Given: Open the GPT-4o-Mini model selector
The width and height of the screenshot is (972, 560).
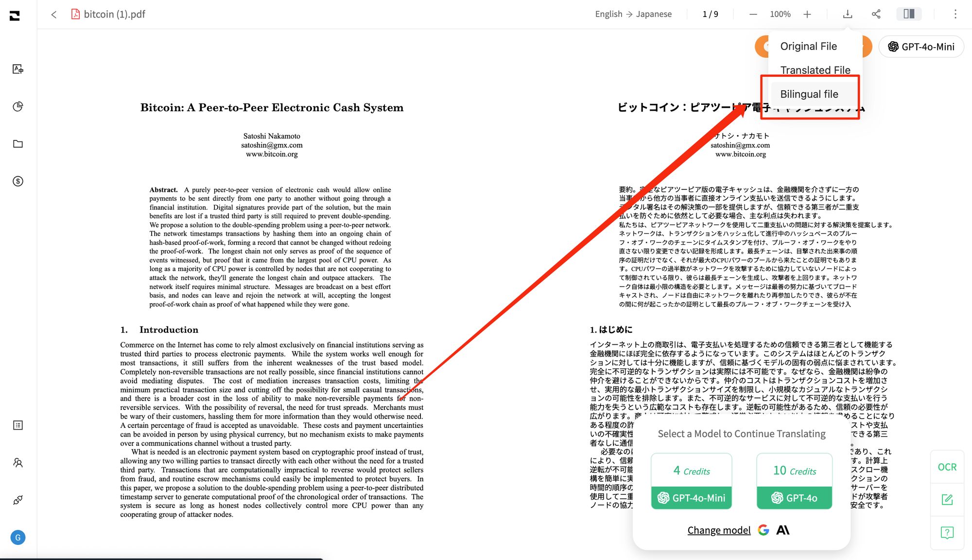Looking at the screenshot, I should (921, 47).
